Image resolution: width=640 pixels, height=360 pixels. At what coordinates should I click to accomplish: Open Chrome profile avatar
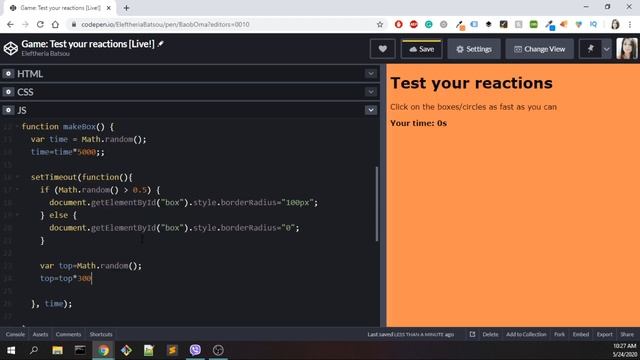pos(615,24)
